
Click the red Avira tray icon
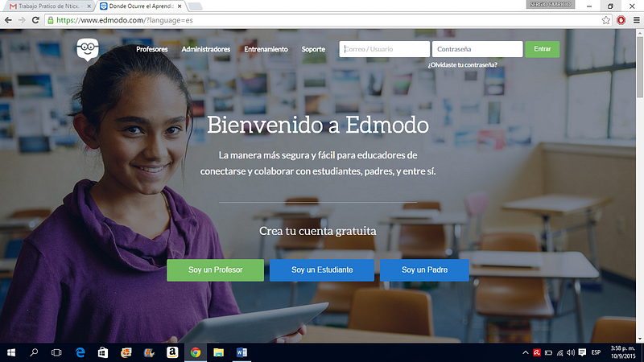[x=537, y=352]
